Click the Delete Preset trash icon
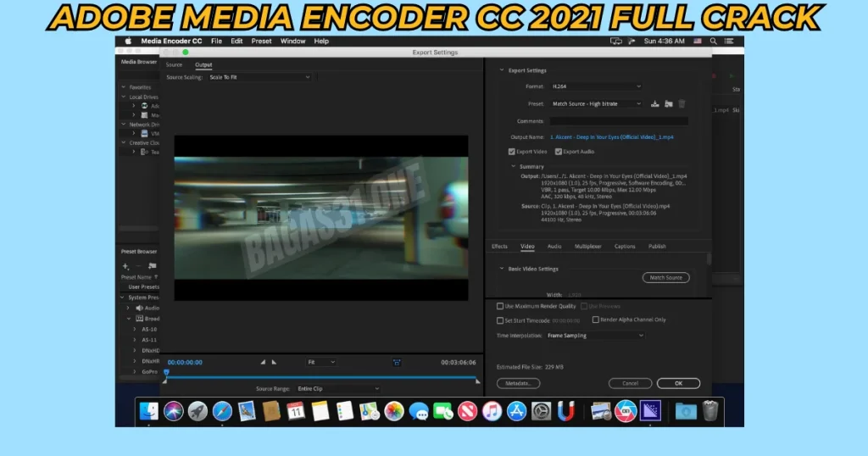The width and height of the screenshot is (868, 456). (682, 103)
